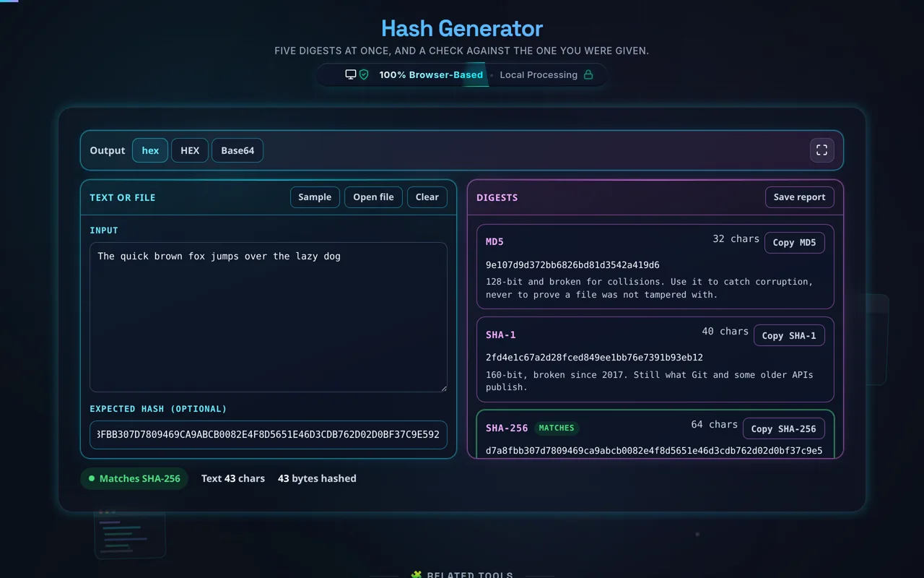Load the Sample text
This screenshot has width=924, height=578.
(x=315, y=197)
